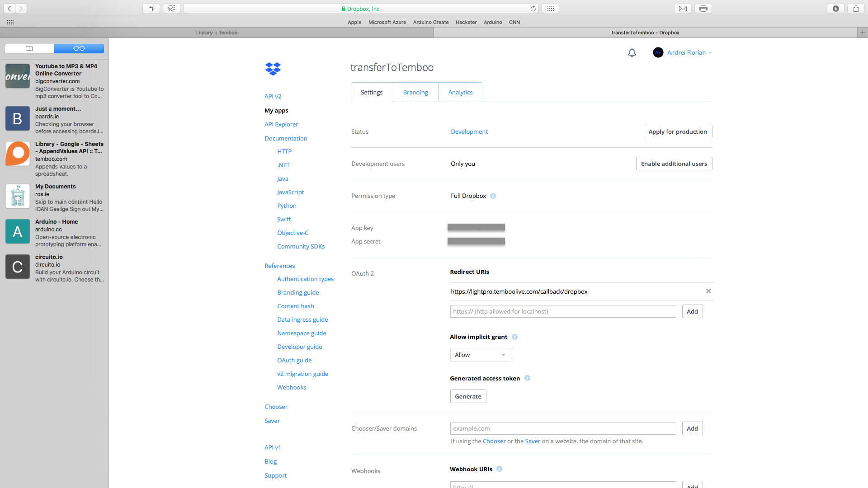Select the Library :: Temboo browser tab
This screenshot has width=868, height=488.
coord(217,32)
